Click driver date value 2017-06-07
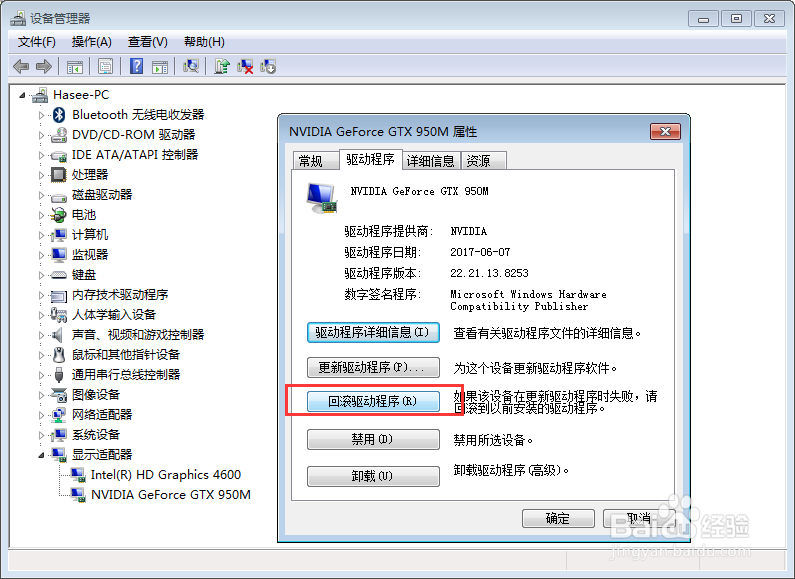The width and height of the screenshot is (795, 579). click(x=480, y=252)
